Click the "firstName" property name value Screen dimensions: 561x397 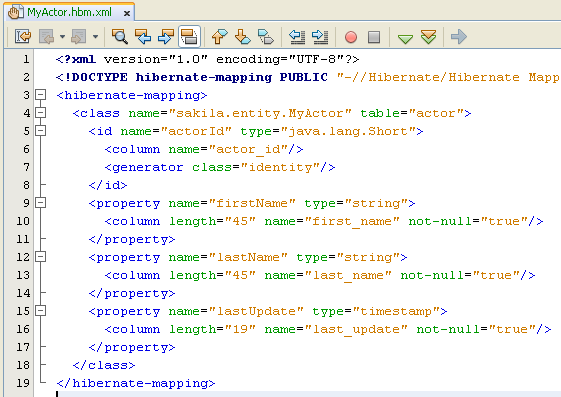252,203
